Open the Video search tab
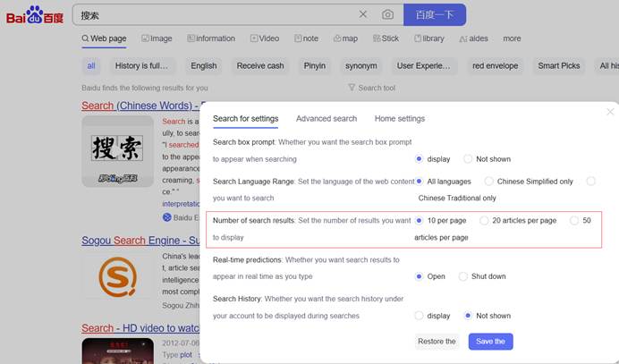 tap(265, 38)
